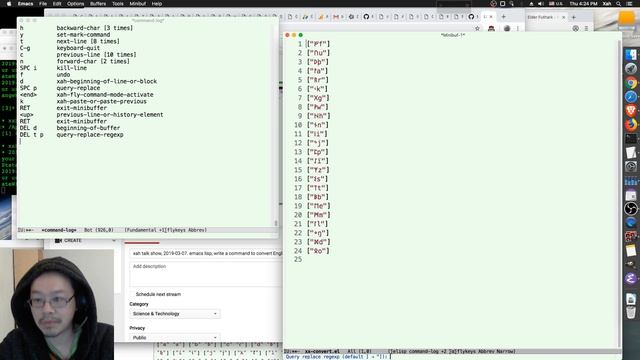Open the Minibuf menu
640x360 pixels.
(138, 4)
